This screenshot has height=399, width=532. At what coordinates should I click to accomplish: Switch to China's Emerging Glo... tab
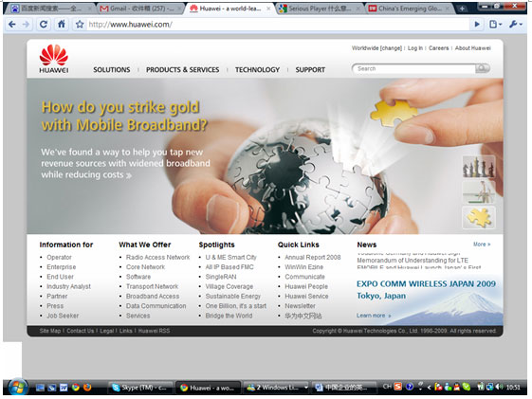click(410, 9)
